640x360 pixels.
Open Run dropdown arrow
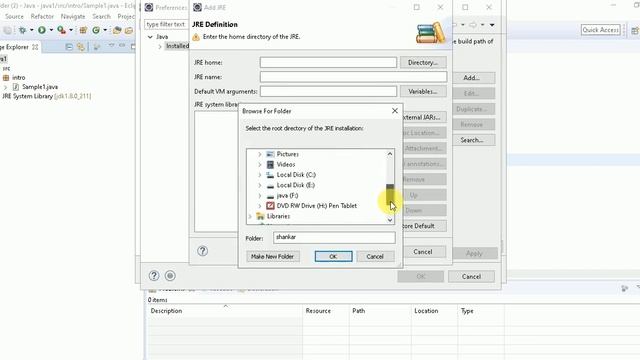coord(51,30)
